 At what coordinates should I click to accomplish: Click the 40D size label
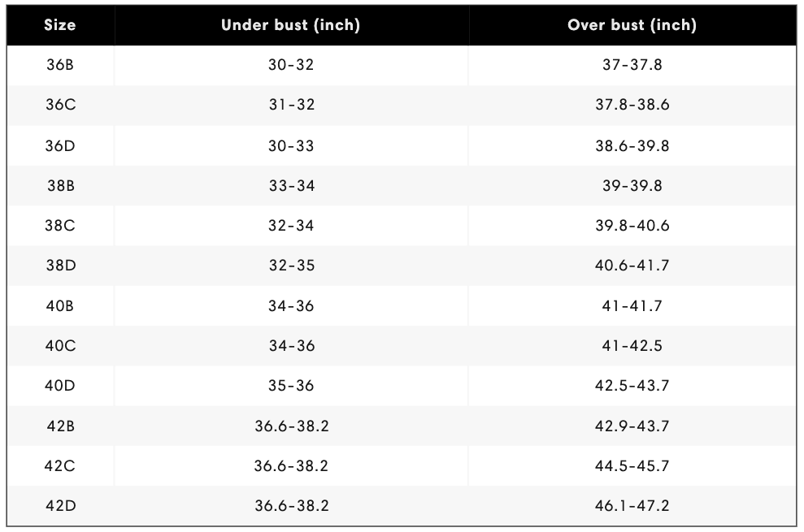tap(60, 386)
